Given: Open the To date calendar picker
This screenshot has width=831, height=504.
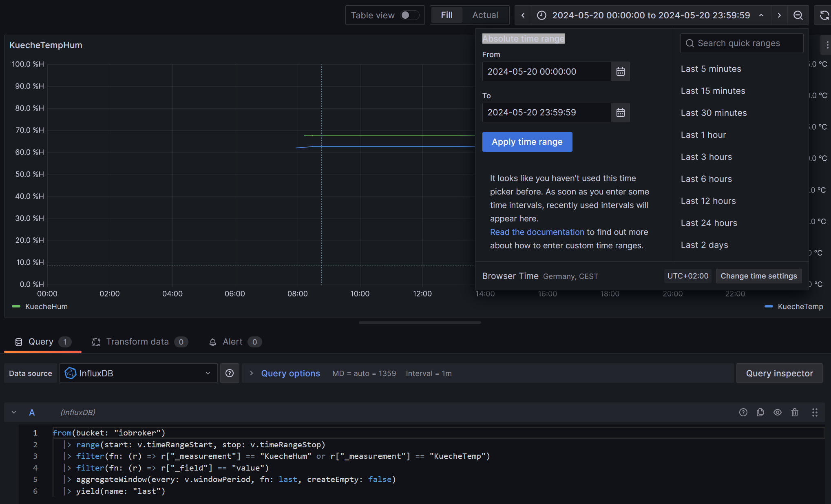Looking at the screenshot, I should [x=620, y=113].
